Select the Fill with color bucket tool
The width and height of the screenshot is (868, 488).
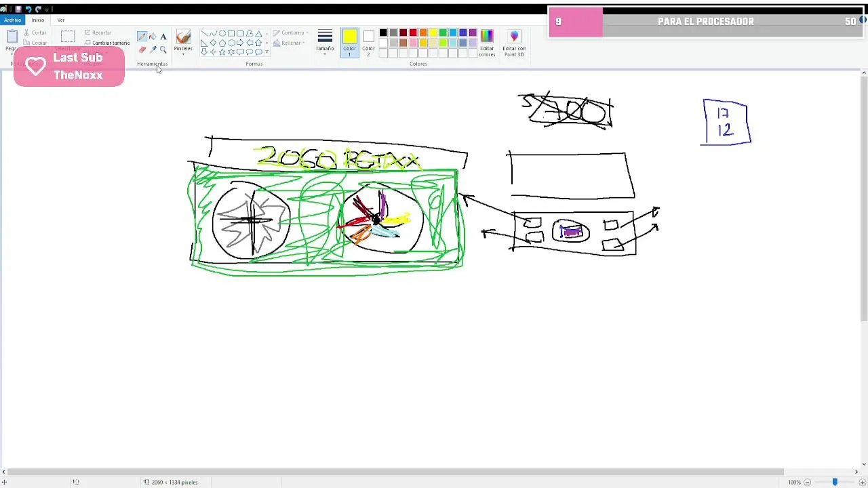pos(153,37)
